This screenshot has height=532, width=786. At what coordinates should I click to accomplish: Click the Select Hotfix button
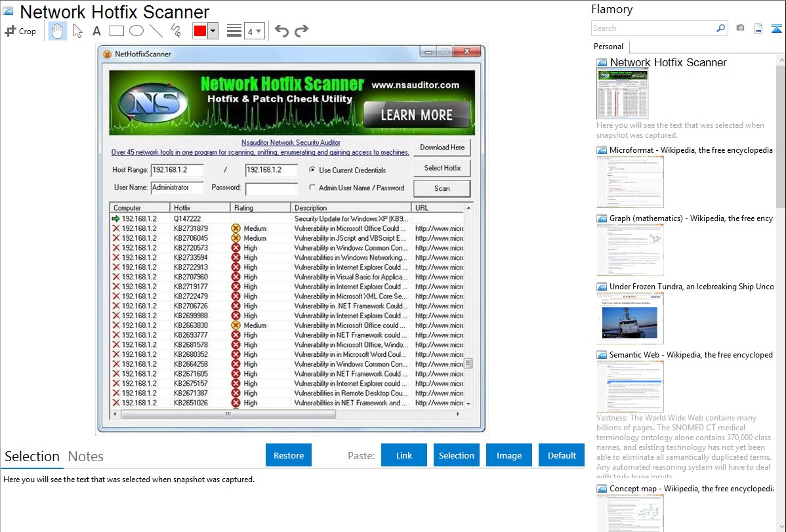pyautogui.click(x=442, y=168)
